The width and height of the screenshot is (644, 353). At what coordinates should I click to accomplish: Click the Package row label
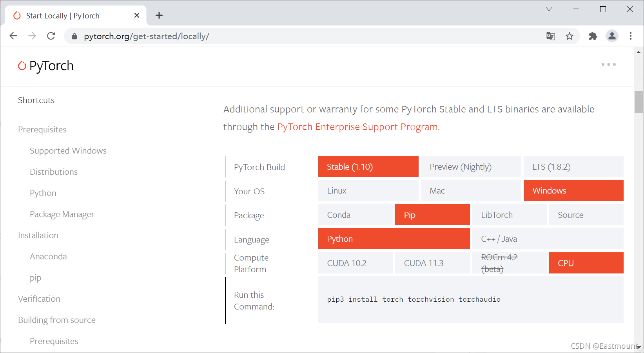pyautogui.click(x=249, y=215)
